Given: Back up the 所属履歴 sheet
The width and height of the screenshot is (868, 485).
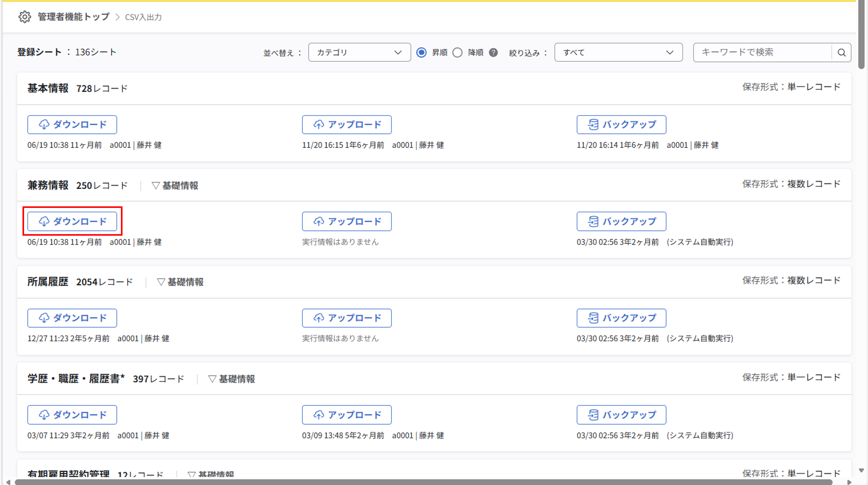Looking at the screenshot, I should [621, 318].
